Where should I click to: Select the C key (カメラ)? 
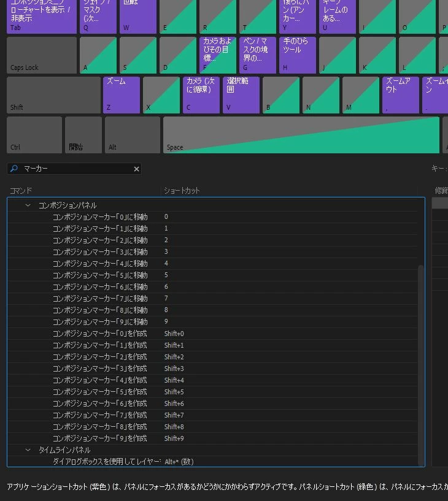click(x=201, y=95)
